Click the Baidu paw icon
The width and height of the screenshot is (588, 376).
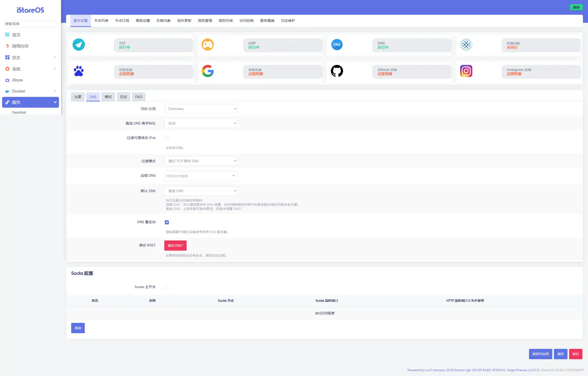[79, 71]
